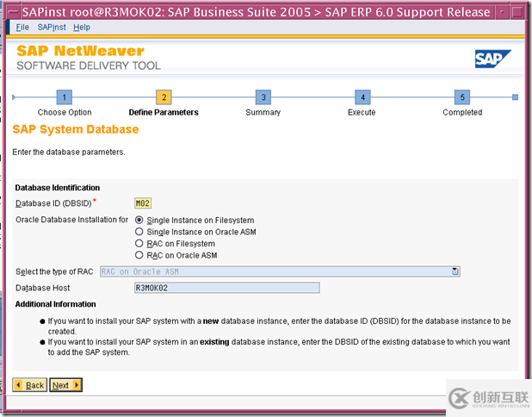
Task: Click the Define Parameters step label
Action: click(x=164, y=112)
